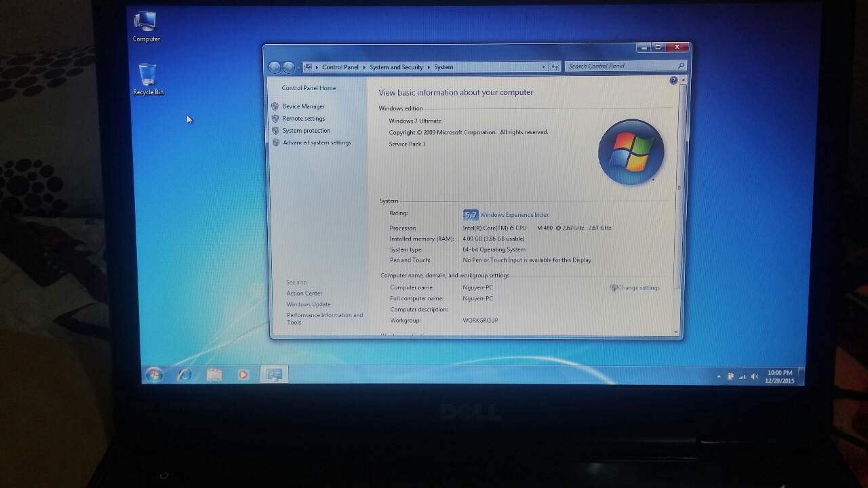This screenshot has width=868, height=488.
Task: Click the scrollbar down arrow in the System window
Action: point(676,333)
